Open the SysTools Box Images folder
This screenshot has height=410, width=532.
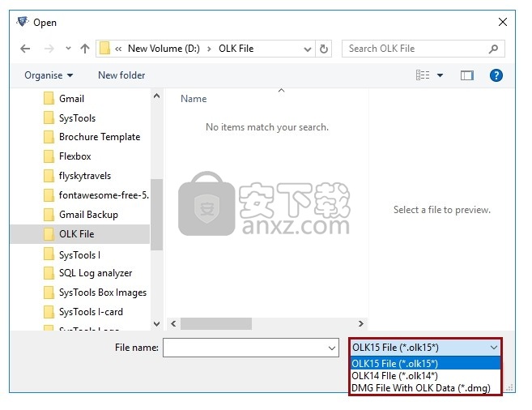[103, 293]
